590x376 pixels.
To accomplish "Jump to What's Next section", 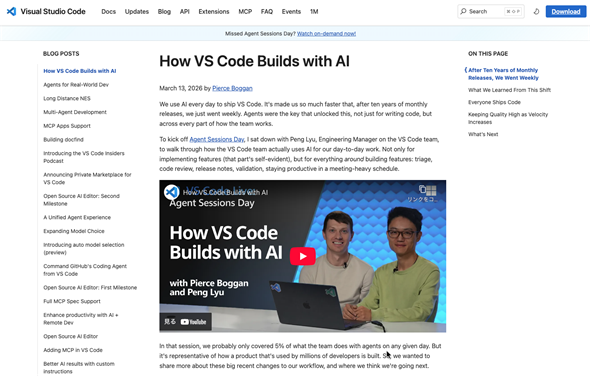I will tap(483, 134).
